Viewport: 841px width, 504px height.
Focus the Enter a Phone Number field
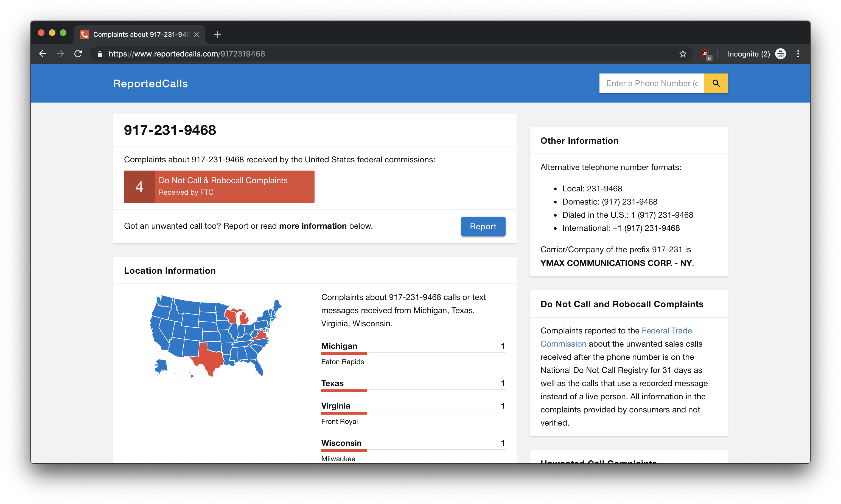point(652,83)
